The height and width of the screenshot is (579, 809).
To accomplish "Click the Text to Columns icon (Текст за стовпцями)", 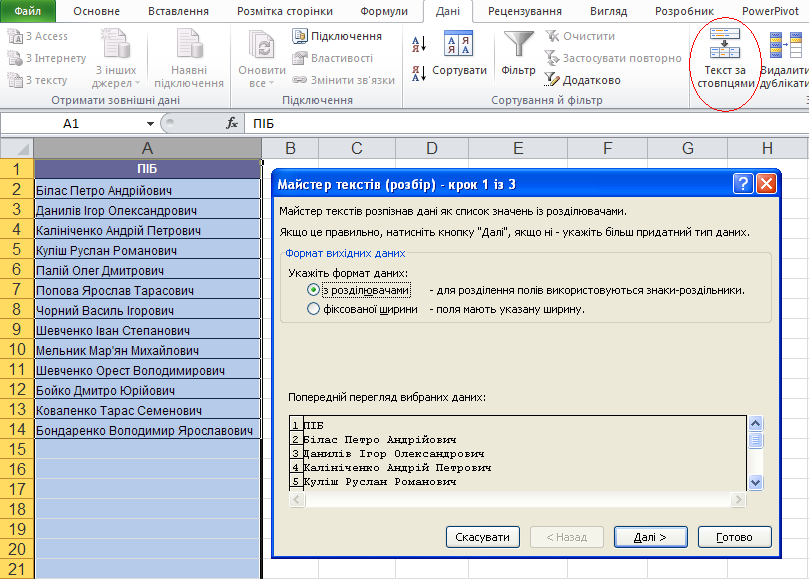I will point(725,45).
